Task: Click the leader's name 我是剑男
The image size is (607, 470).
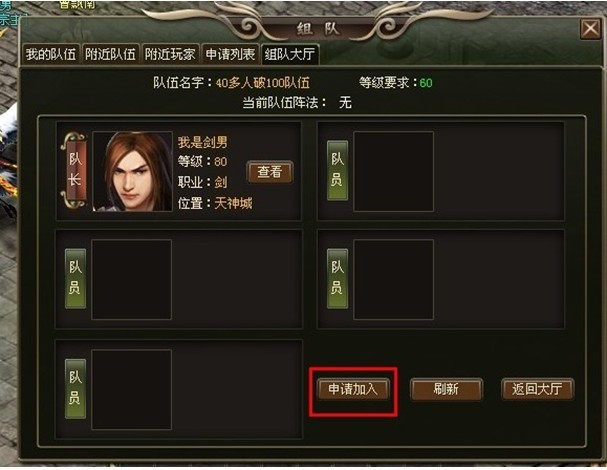Action: pos(203,142)
